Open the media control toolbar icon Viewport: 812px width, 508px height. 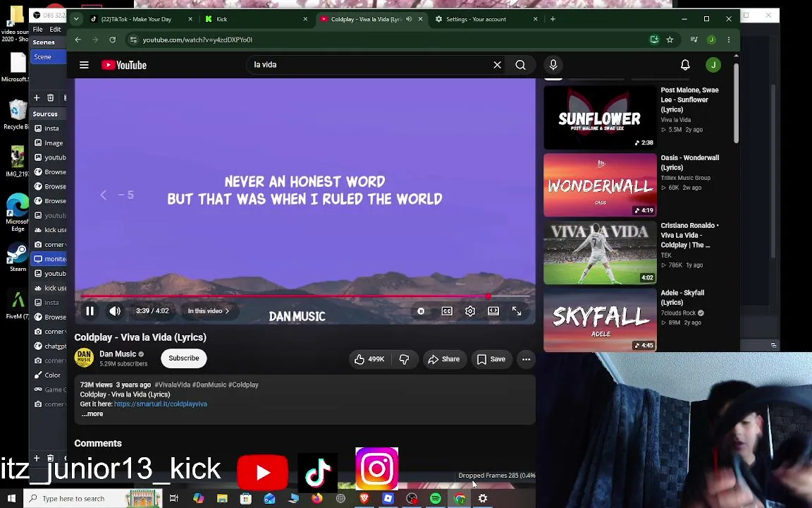(694, 40)
